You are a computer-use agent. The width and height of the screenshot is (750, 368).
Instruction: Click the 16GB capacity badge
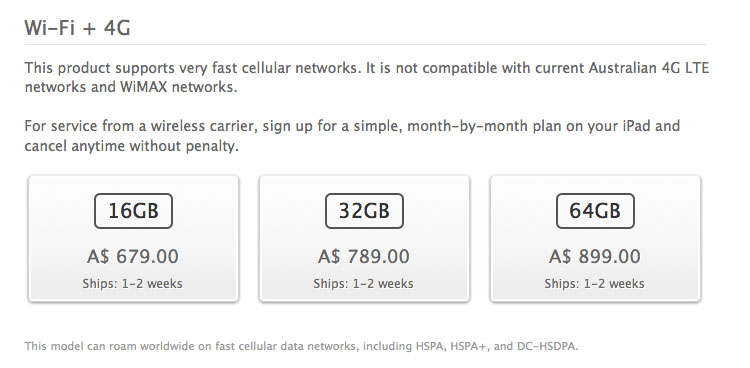[133, 211]
